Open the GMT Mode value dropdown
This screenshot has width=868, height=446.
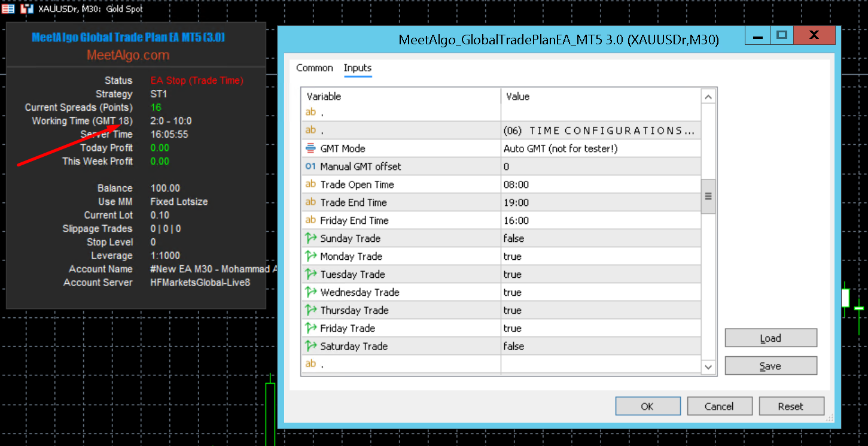coord(601,148)
